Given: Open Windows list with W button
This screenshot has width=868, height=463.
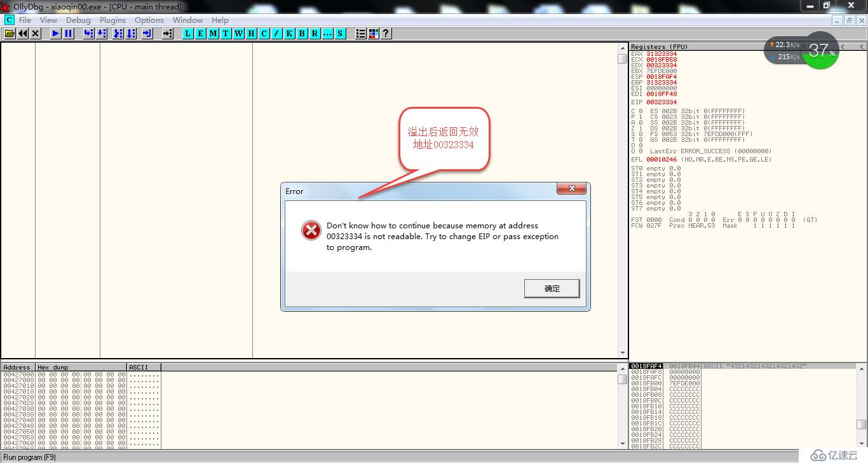Looking at the screenshot, I should click(x=239, y=34).
